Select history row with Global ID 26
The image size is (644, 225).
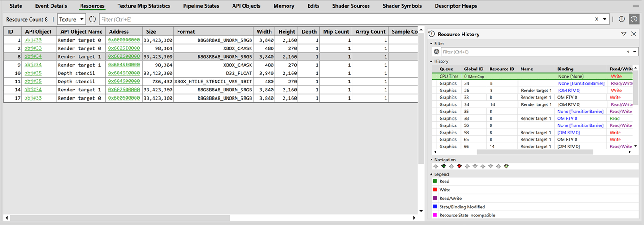point(533,91)
